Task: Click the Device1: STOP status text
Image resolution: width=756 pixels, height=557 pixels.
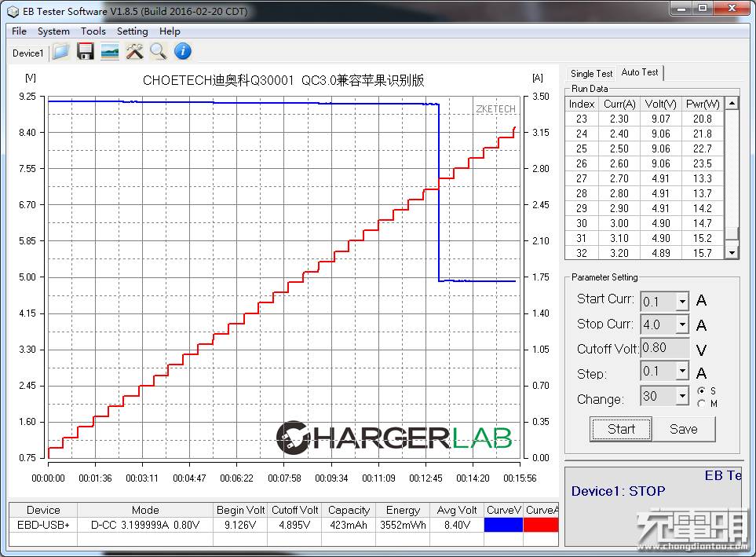Action: (618, 491)
